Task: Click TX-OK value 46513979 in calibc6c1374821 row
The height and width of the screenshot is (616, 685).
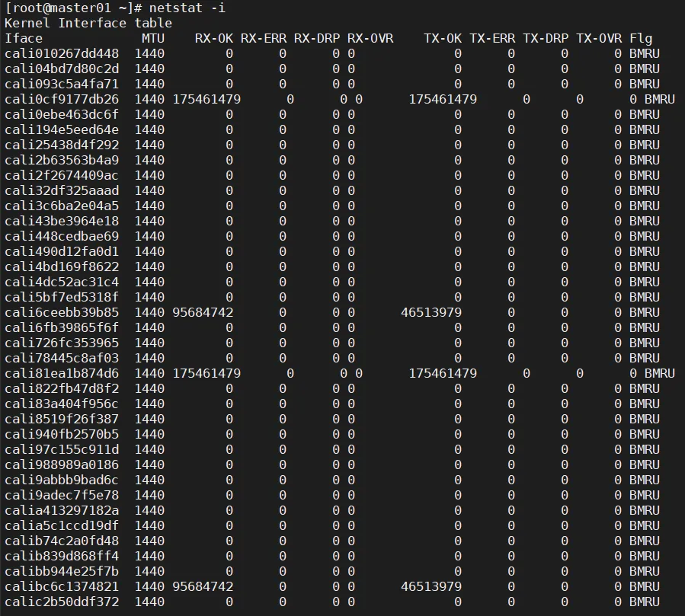Action: pyautogui.click(x=431, y=587)
